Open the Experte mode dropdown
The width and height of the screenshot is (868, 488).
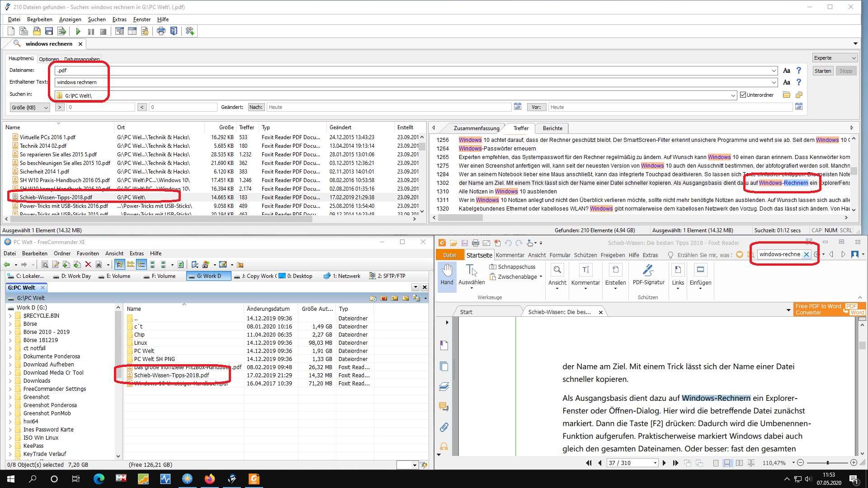pos(835,58)
